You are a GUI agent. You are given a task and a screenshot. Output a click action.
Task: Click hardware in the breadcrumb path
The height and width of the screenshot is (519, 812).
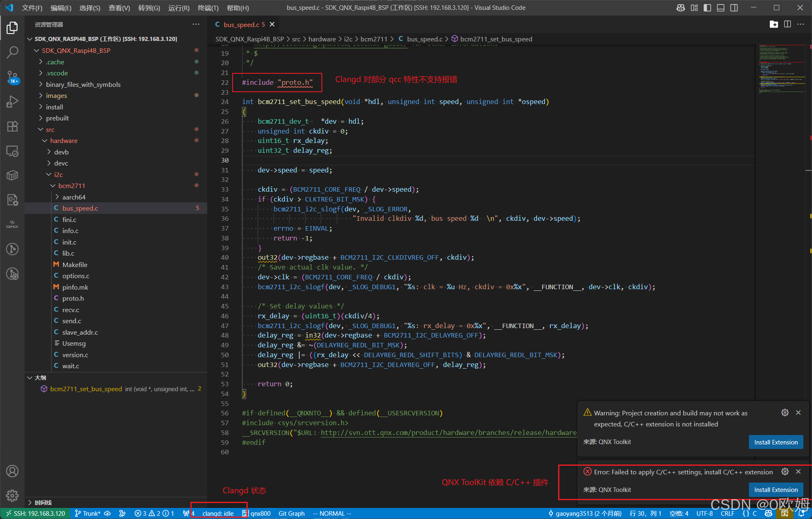(x=322, y=39)
